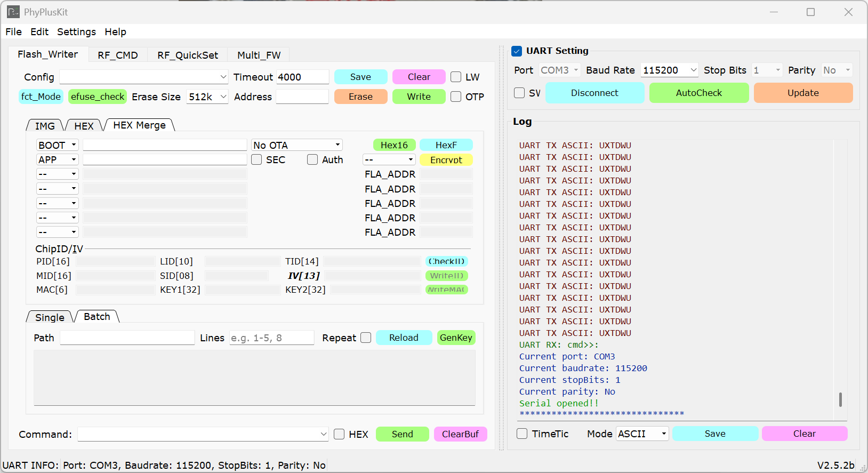Click the APP file path field
868x473 pixels.
pyautogui.click(x=165, y=159)
